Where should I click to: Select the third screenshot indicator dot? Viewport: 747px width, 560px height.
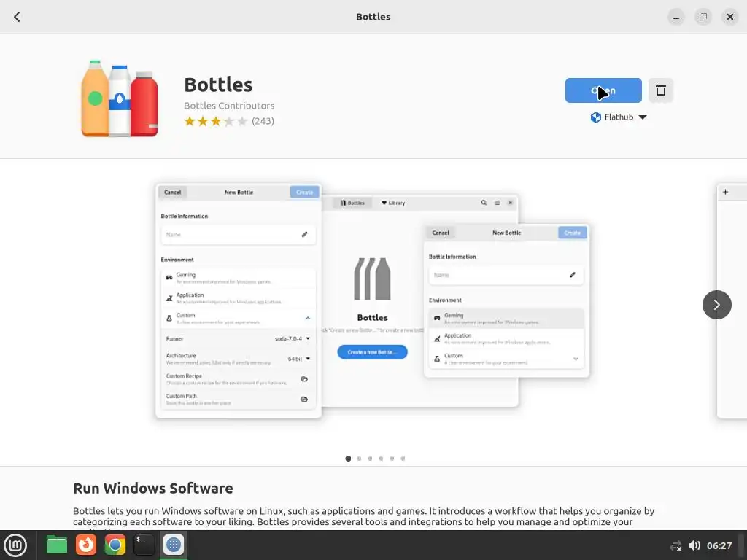click(370, 459)
